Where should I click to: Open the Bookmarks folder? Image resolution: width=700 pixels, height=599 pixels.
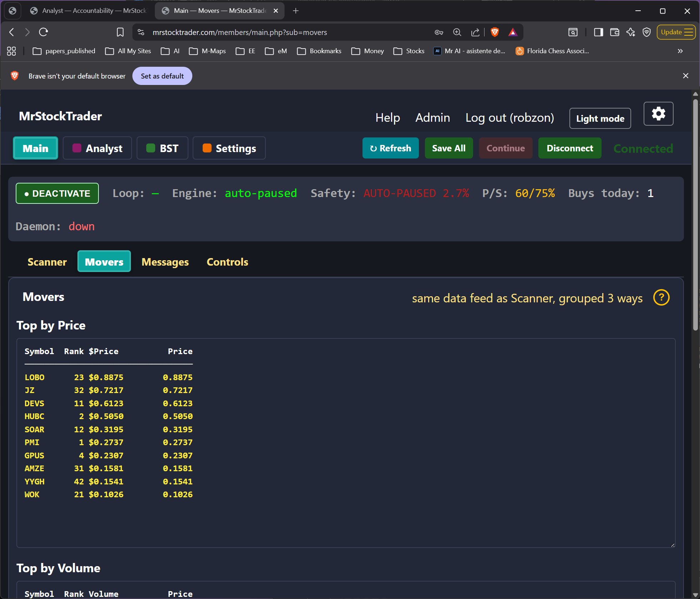click(319, 51)
